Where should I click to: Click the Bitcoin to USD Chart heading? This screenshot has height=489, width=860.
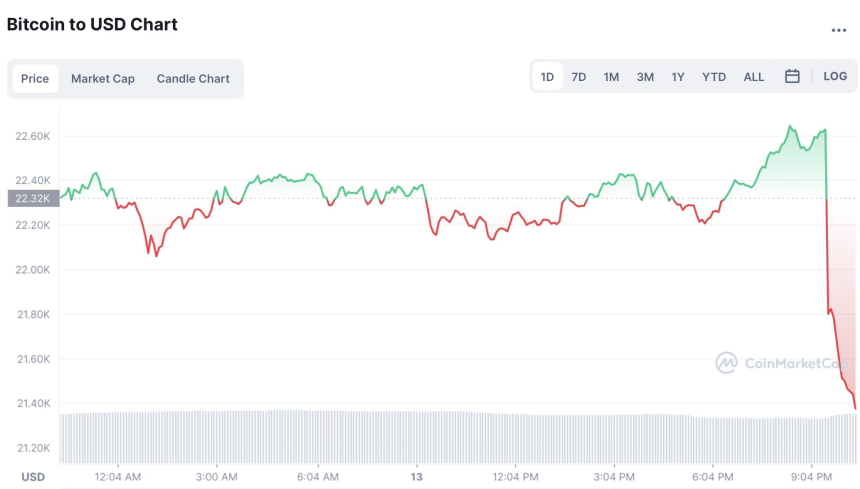tap(92, 24)
